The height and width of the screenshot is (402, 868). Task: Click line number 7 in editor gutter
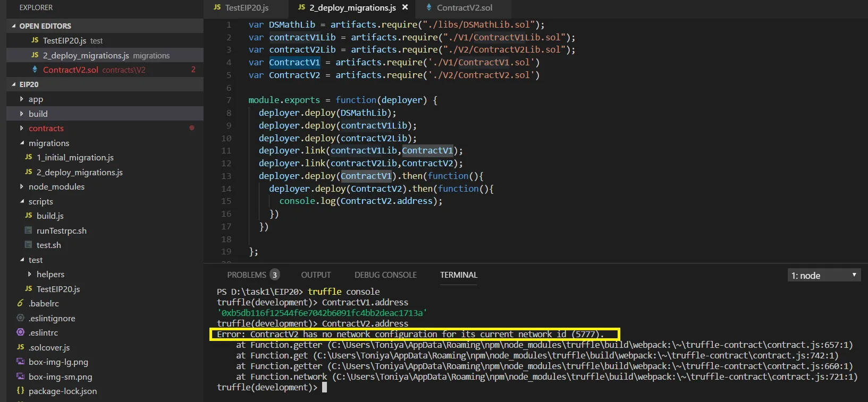(229, 100)
